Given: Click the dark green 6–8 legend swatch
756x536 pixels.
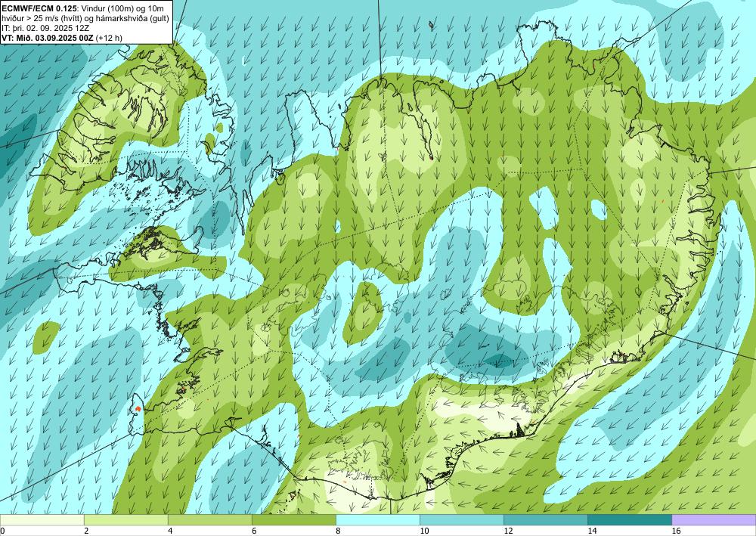Looking at the screenshot, I should [x=293, y=519].
